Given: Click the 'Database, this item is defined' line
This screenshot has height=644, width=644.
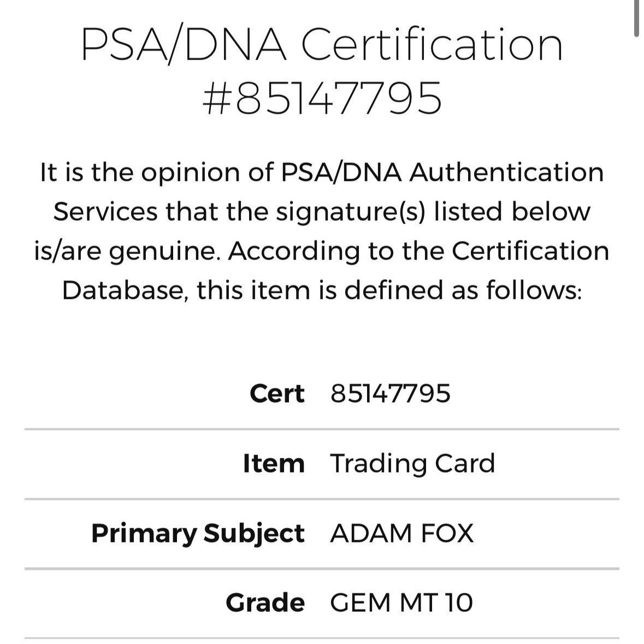Looking at the screenshot, I should click(322, 290).
